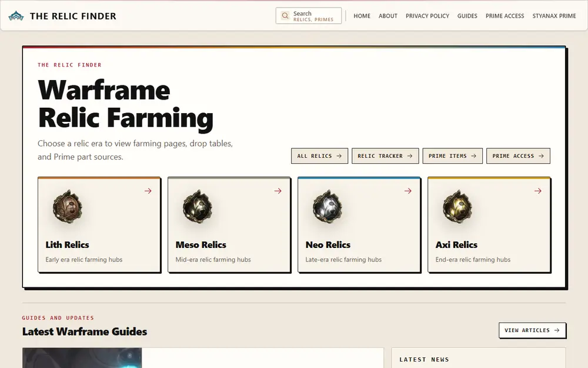Screen dimensions: 588x368
Task: Open Prime Access in top navigation
Action: [x=505, y=16]
